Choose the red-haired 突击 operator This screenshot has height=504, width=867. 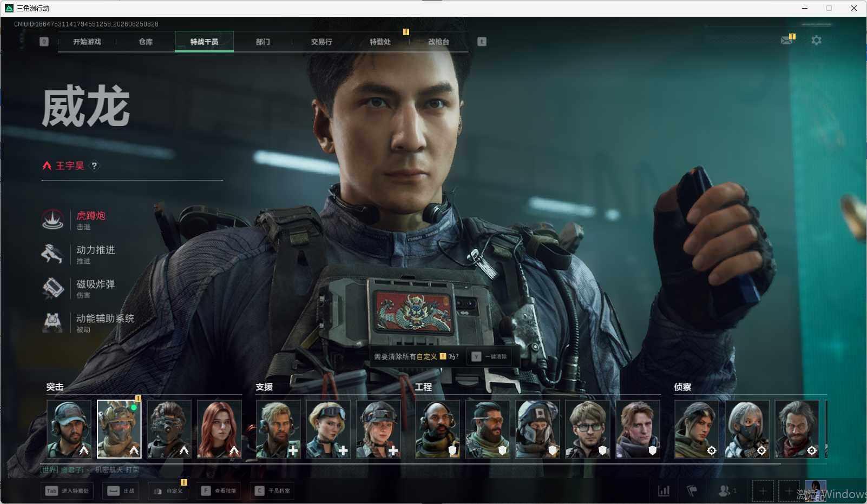pyautogui.click(x=219, y=429)
